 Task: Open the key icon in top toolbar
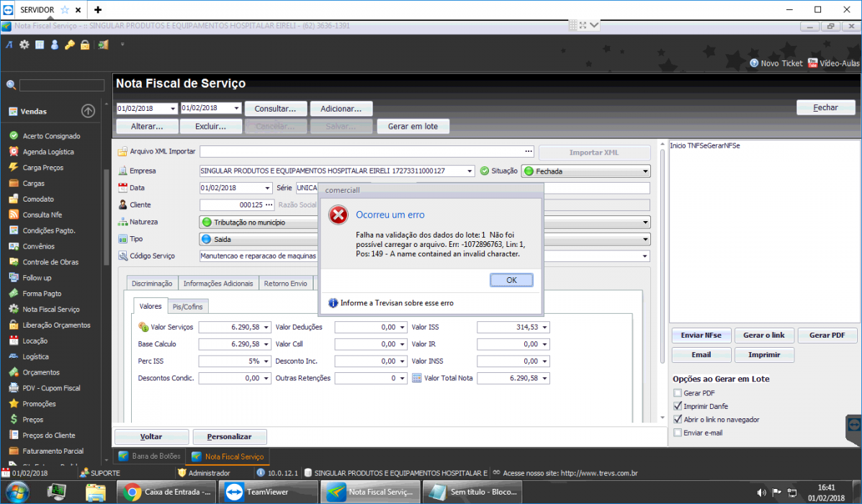[70, 45]
